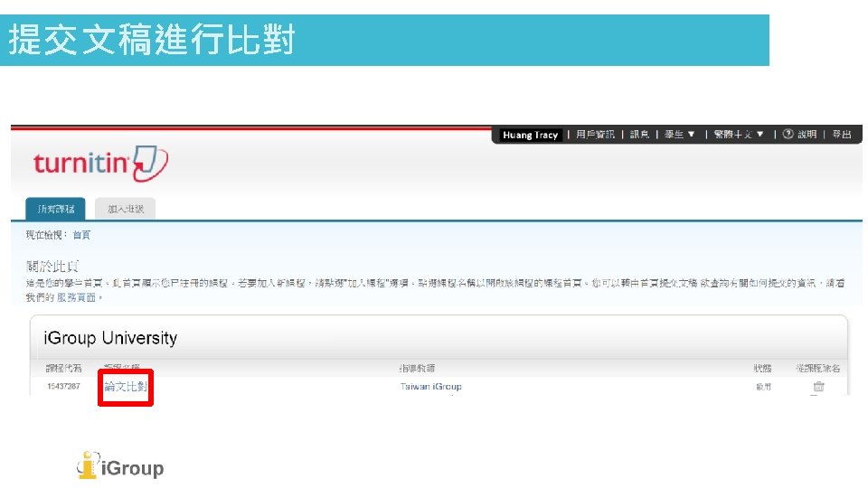Image resolution: width=868 pixels, height=488 pixels.
Task: Click the 課程代碼 column header
Action: click(x=63, y=368)
